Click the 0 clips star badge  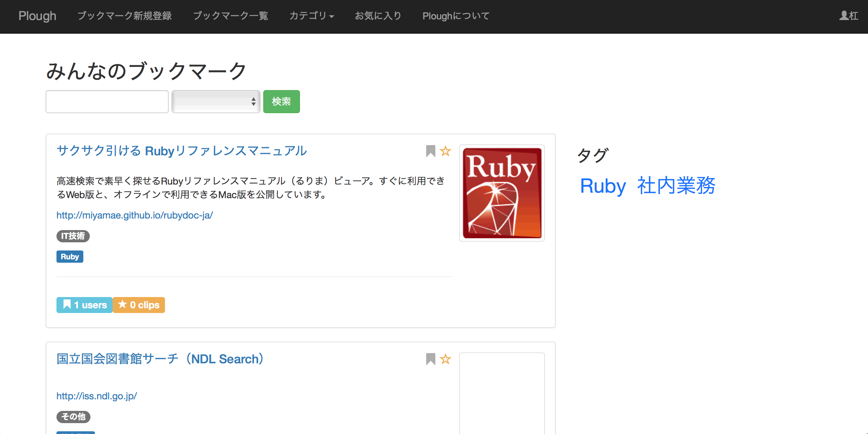coord(139,305)
